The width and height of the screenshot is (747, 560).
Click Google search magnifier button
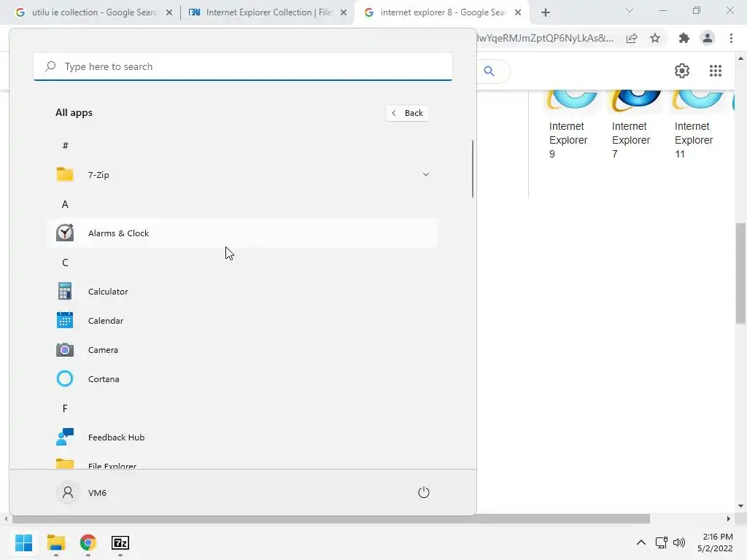[x=489, y=71]
